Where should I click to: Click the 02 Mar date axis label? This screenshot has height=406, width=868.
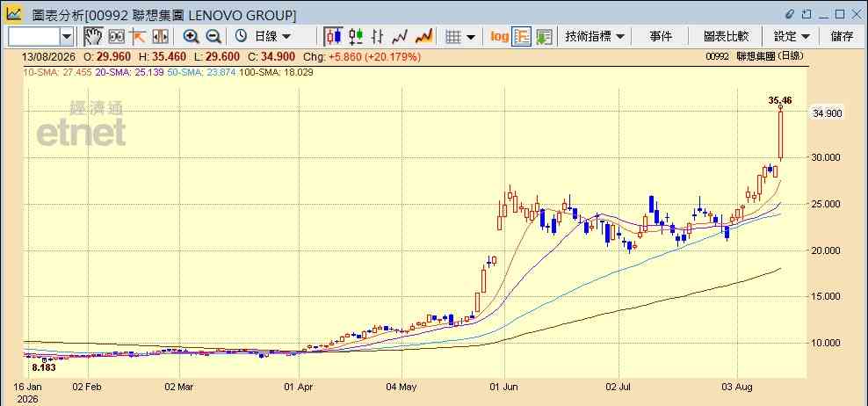(179, 387)
